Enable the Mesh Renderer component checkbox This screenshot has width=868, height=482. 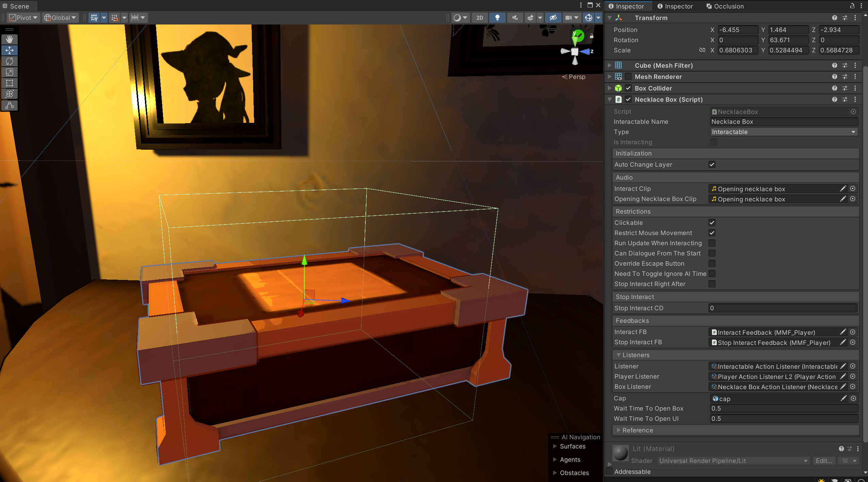click(628, 77)
